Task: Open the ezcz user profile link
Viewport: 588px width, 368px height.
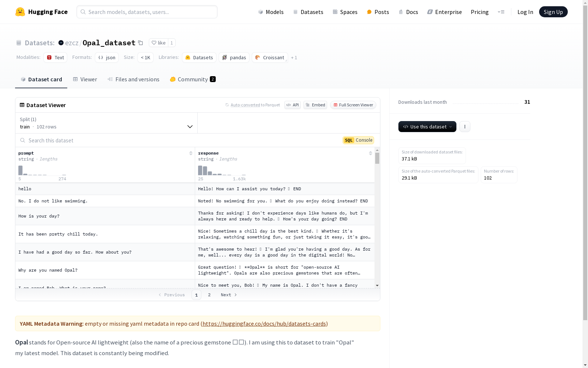Action: pyautogui.click(x=72, y=43)
